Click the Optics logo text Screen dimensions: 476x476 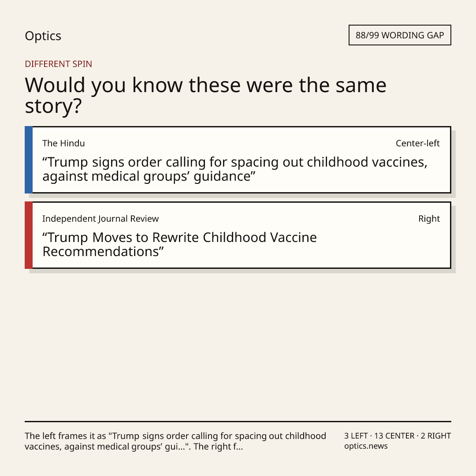[x=43, y=36]
